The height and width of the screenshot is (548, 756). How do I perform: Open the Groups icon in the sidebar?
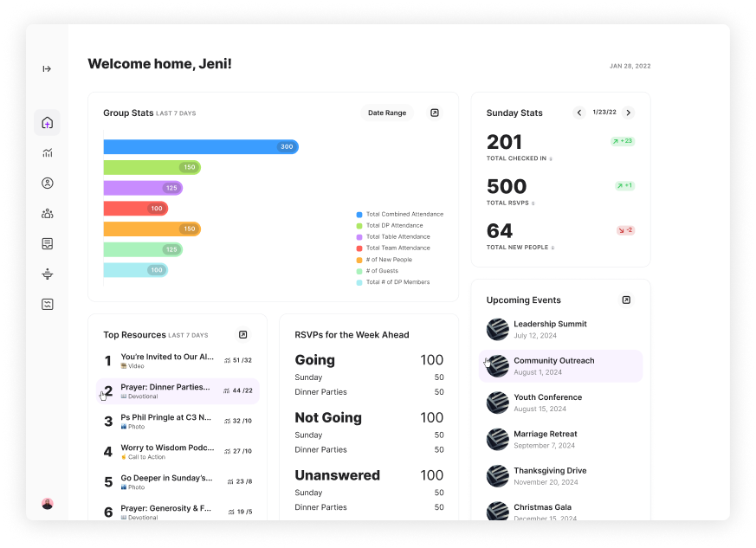click(x=47, y=213)
